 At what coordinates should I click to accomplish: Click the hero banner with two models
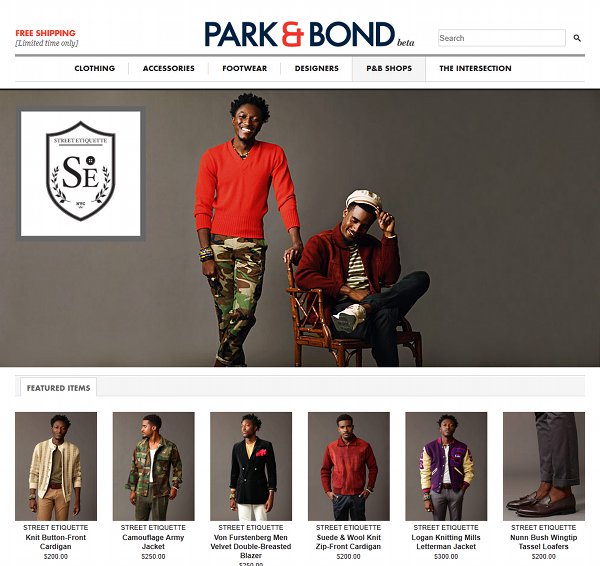click(300, 228)
